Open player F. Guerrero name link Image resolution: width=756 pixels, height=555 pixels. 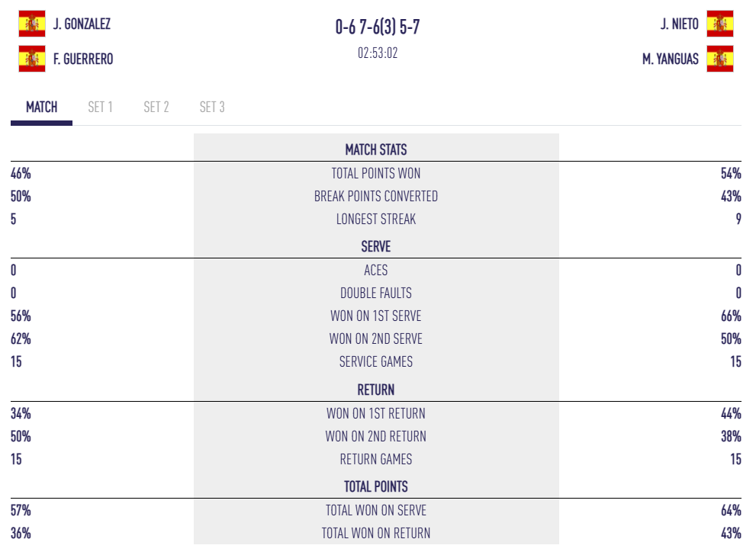point(83,59)
